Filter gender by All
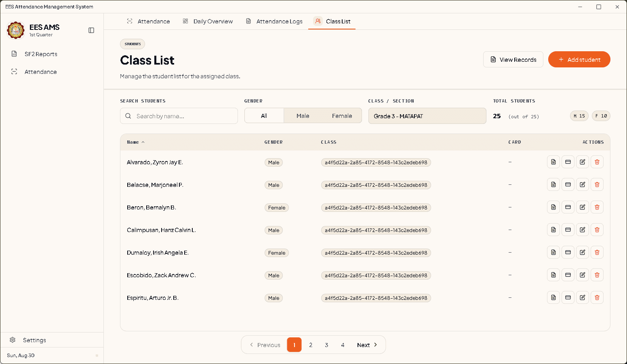This screenshot has height=364, width=627. coord(264,116)
